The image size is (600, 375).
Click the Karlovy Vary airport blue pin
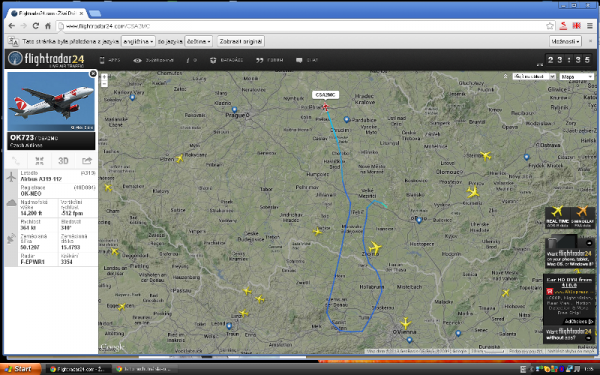[x=132, y=97]
